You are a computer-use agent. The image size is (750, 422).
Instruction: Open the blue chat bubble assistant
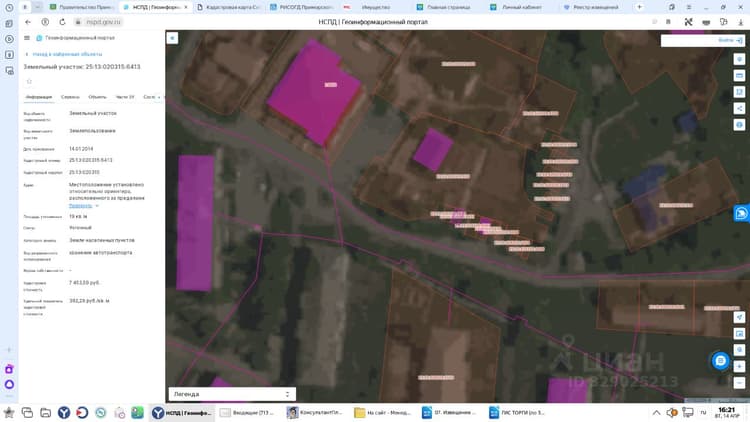tap(720, 360)
